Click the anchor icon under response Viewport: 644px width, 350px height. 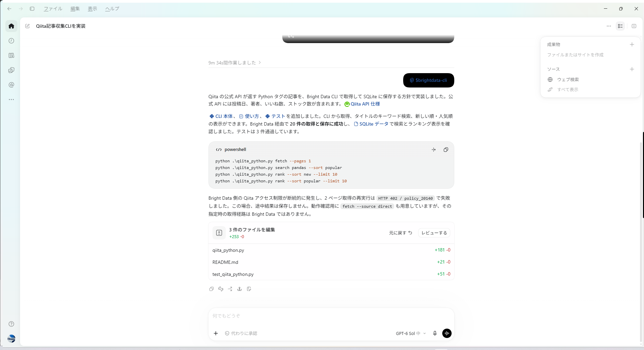coord(239,289)
